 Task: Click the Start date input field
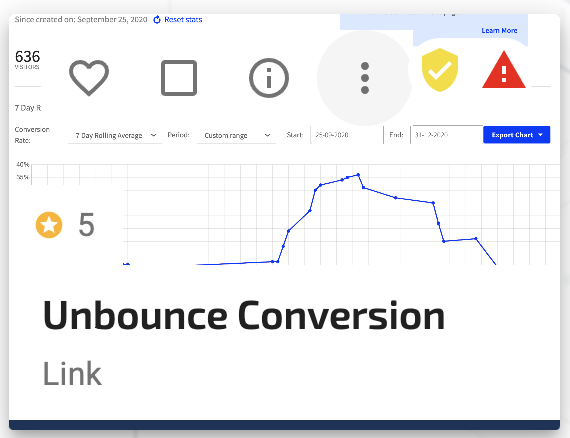(x=347, y=135)
